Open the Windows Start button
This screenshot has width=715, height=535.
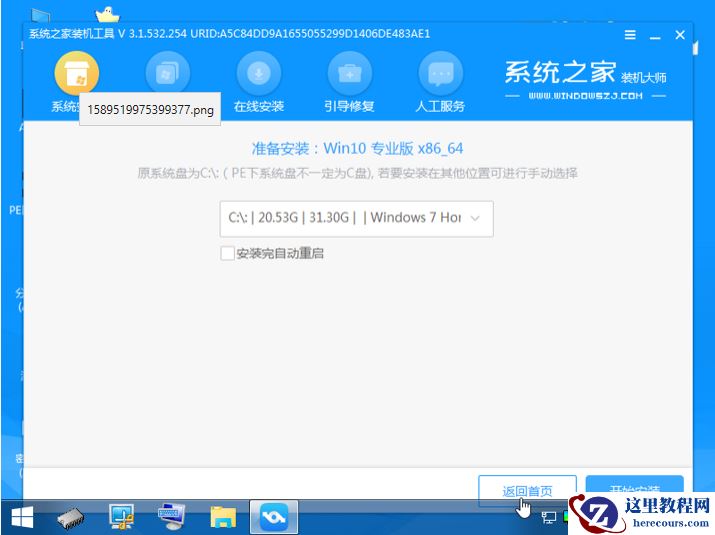tap(22, 517)
